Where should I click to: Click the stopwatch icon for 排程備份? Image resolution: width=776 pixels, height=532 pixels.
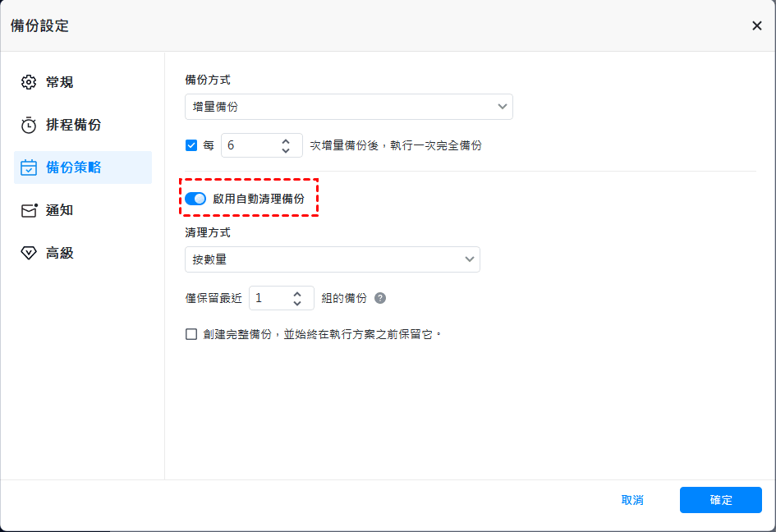[x=29, y=125]
